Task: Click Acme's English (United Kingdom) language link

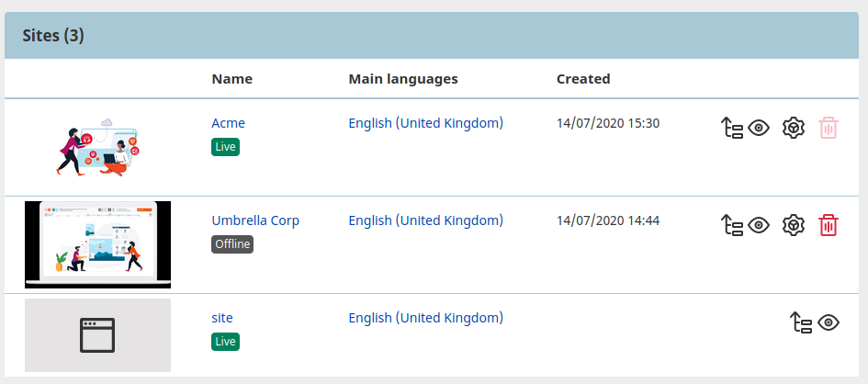Action: [x=425, y=123]
